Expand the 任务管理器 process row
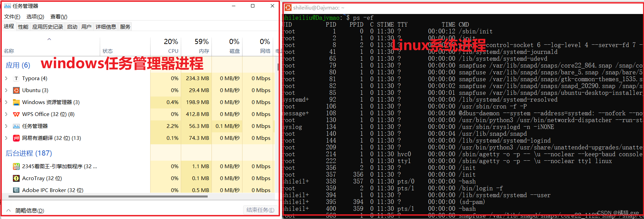Viewport: 644px width, 219px height. coord(6,126)
